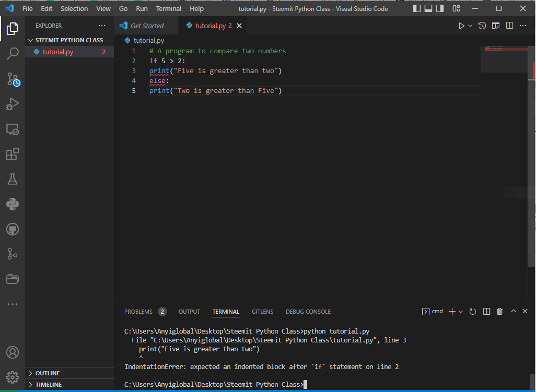Open the GitHub view in activity bar
Image resolution: width=536 pixels, height=392 pixels.
pyautogui.click(x=13, y=229)
